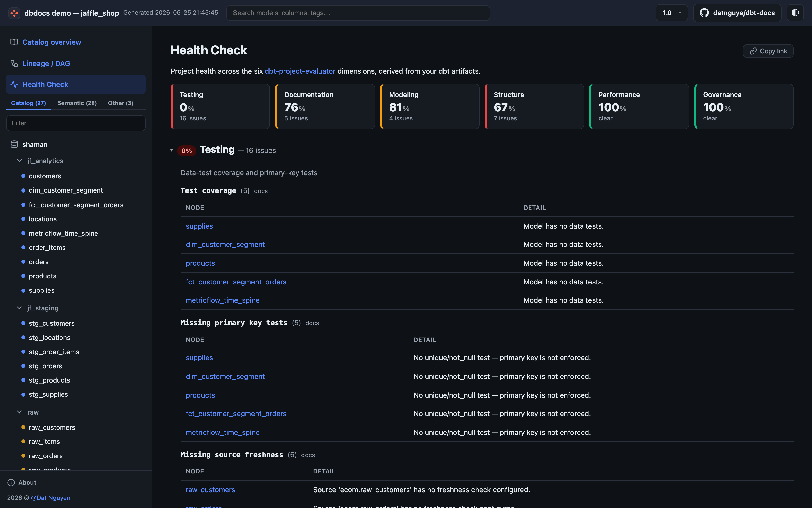Select orders in the sidebar tree
The height and width of the screenshot is (508, 812).
pos(39,262)
